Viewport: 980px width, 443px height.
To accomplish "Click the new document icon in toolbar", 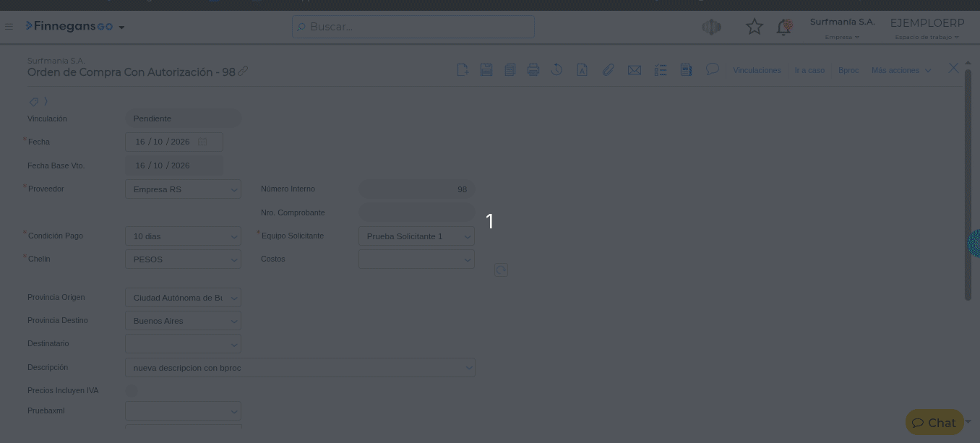I will [x=463, y=70].
